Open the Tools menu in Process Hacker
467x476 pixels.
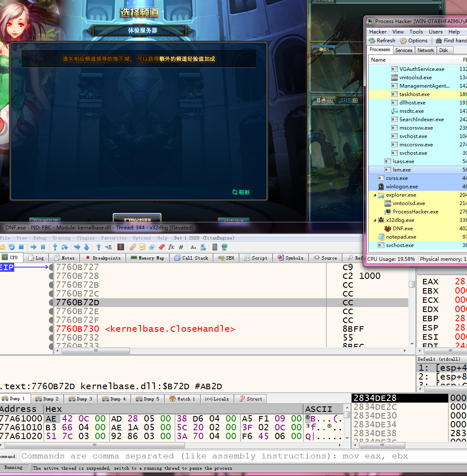416,32
